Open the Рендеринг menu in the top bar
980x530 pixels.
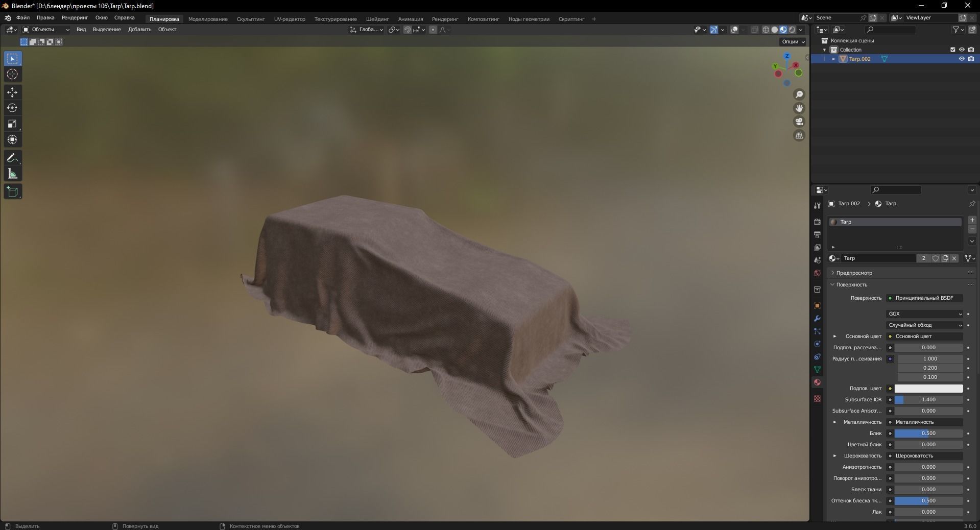[x=74, y=17]
